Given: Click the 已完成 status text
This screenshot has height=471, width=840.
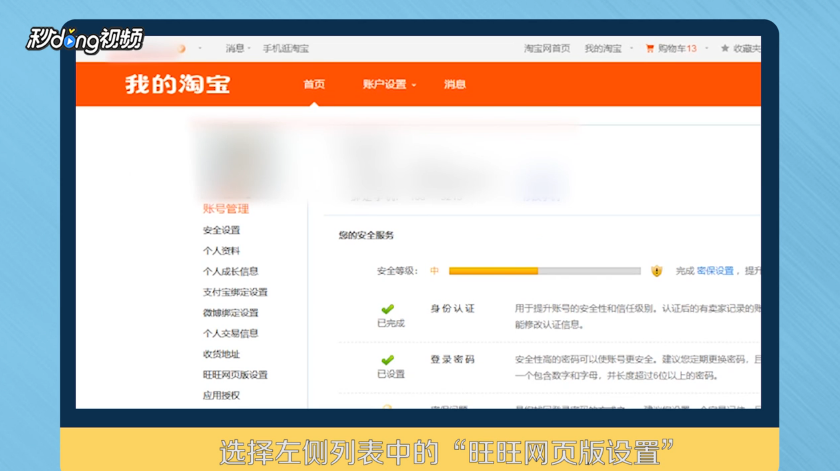Looking at the screenshot, I should coord(391,323).
